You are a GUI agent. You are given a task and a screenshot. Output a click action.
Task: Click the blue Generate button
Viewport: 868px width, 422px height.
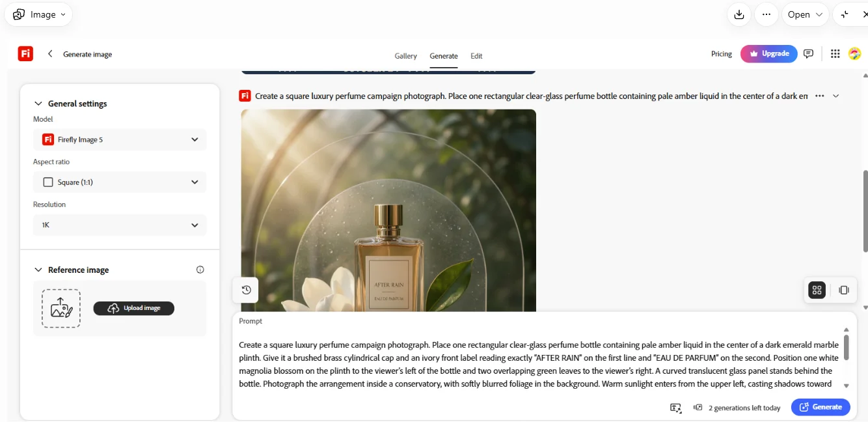coord(821,407)
